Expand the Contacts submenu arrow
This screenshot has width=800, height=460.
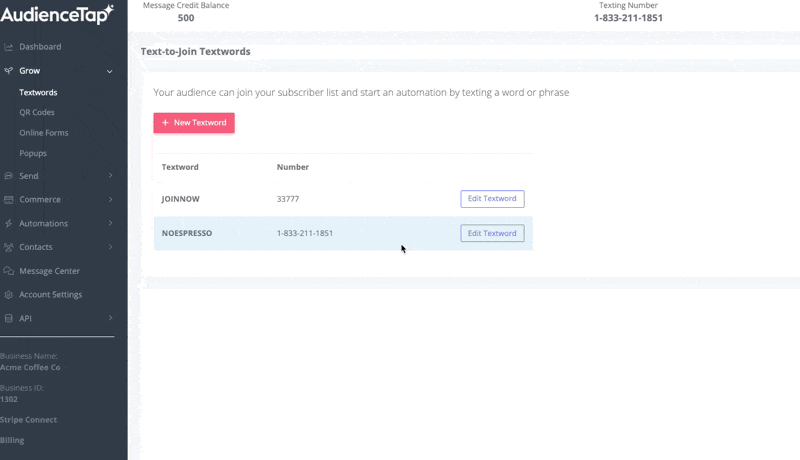(x=110, y=247)
